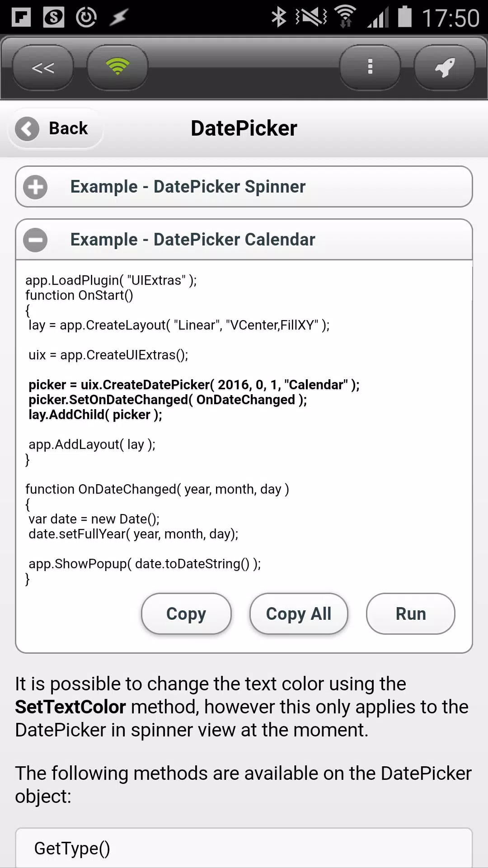The height and width of the screenshot is (868, 488).
Task: Open the Bluetooth status bar icon
Action: click(x=279, y=17)
